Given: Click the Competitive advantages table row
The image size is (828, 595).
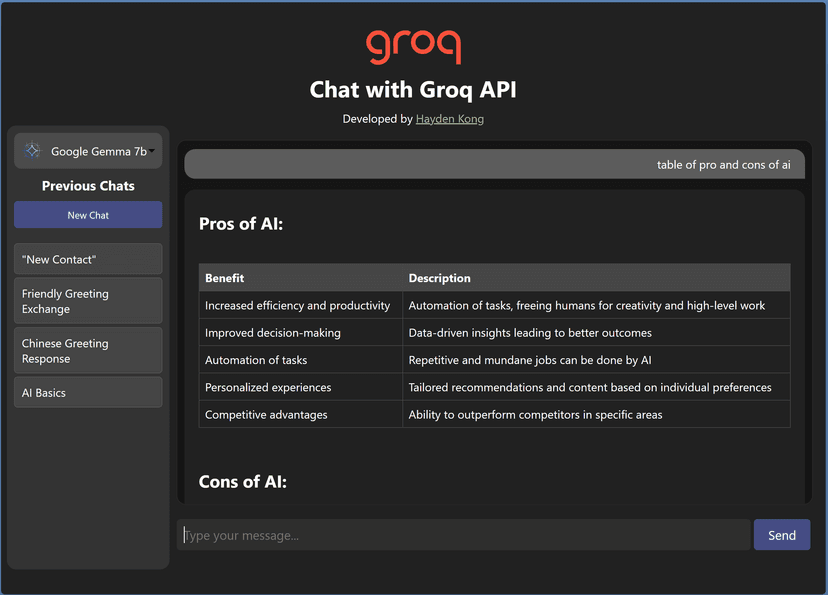Looking at the screenshot, I should coord(494,414).
